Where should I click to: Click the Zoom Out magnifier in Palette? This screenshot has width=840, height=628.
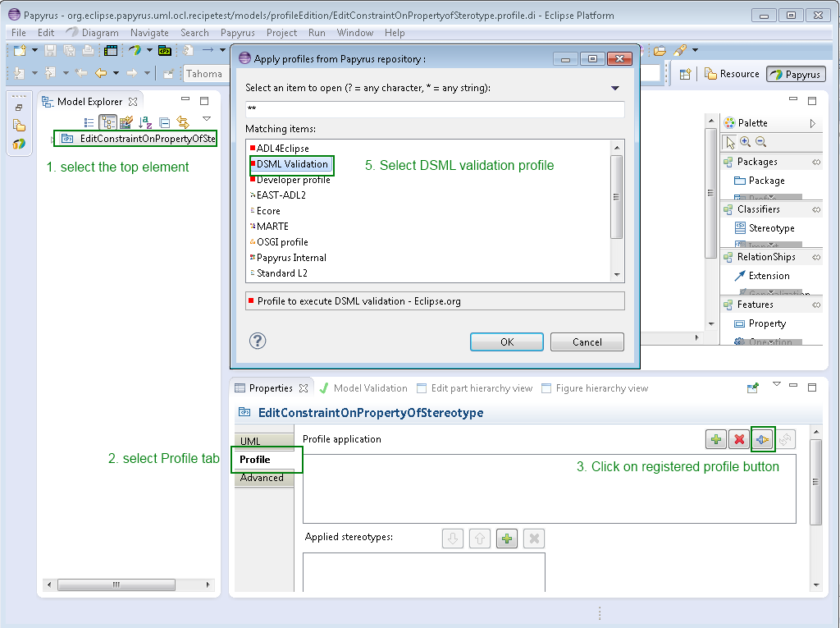coord(760,141)
